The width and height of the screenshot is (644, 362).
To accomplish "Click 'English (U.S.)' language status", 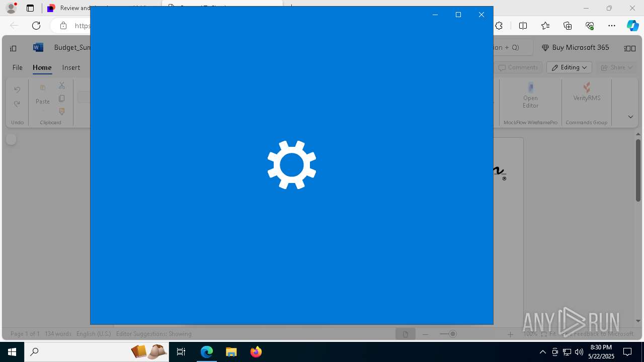I will 94,334.
